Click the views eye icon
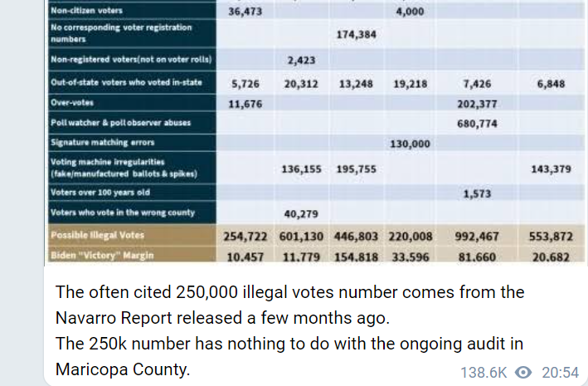This screenshot has height=386, width=588. [523, 373]
